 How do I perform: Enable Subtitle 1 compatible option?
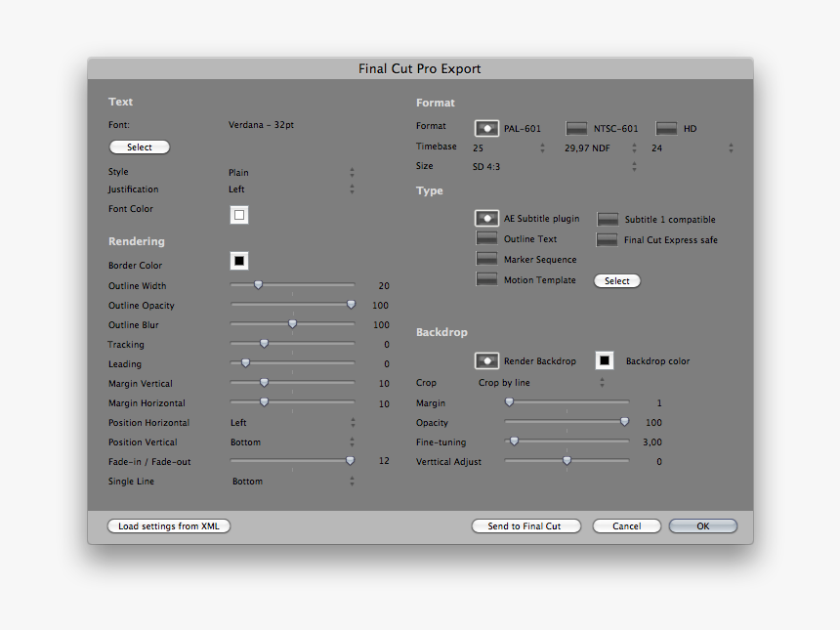pyautogui.click(x=608, y=219)
